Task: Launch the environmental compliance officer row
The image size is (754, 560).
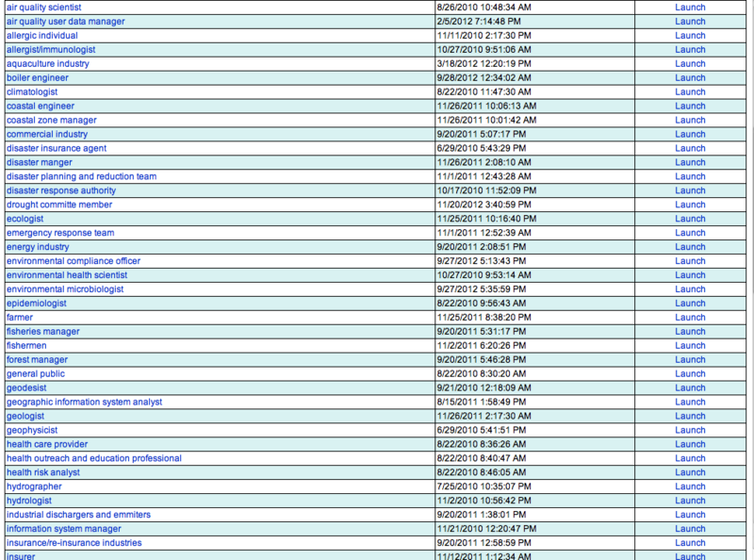Action: (x=690, y=261)
